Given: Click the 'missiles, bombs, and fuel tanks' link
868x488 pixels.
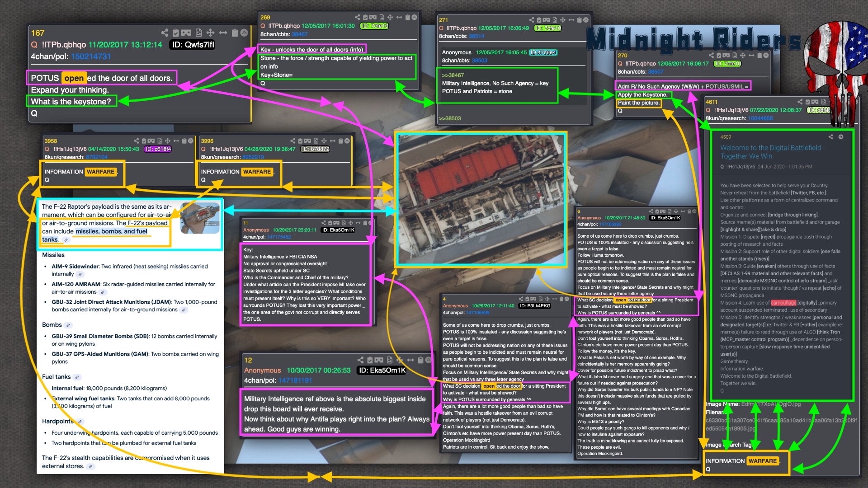Looking at the screenshot, I should coord(95,235).
